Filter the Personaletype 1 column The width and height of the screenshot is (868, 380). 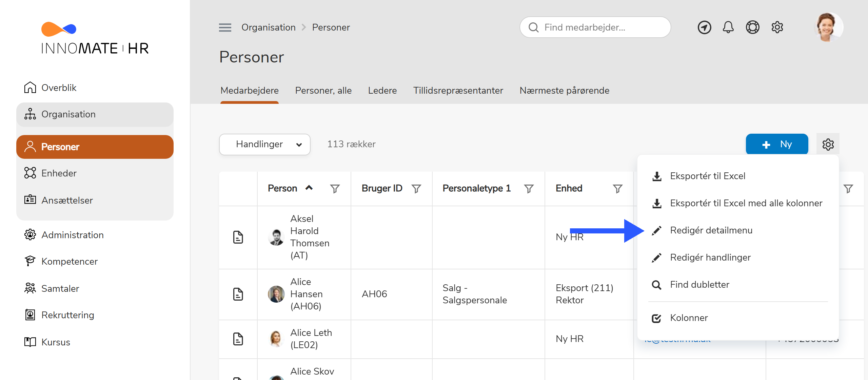click(x=529, y=189)
